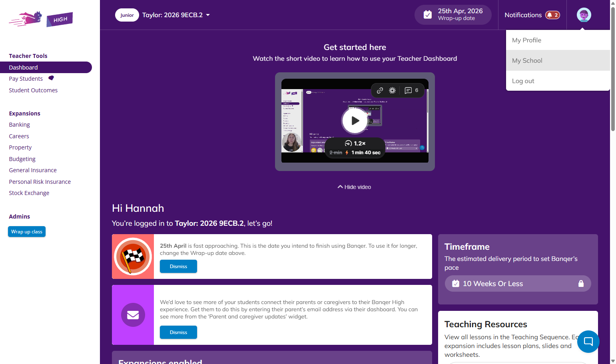Click the envelope icon on parent notice
The height and width of the screenshot is (364, 616).
coord(133,315)
